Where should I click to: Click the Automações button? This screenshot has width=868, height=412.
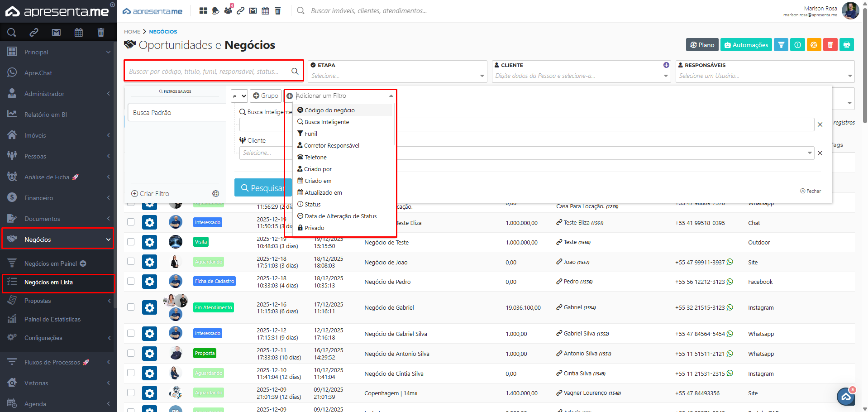pos(746,45)
